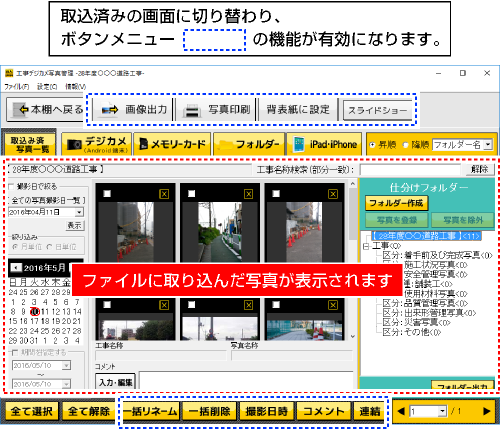The height and width of the screenshot is (431, 500).
Task: Open the 設定(C) menu
Action: point(47,87)
